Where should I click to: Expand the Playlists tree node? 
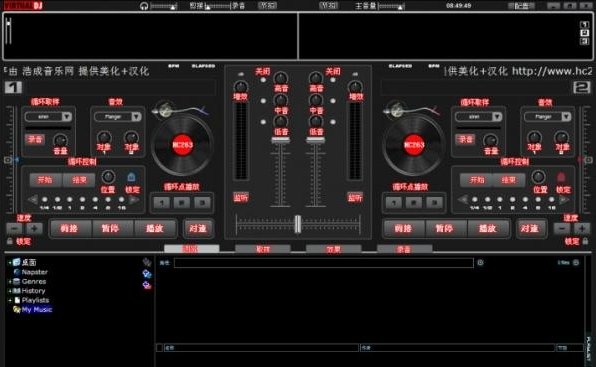click(10, 301)
